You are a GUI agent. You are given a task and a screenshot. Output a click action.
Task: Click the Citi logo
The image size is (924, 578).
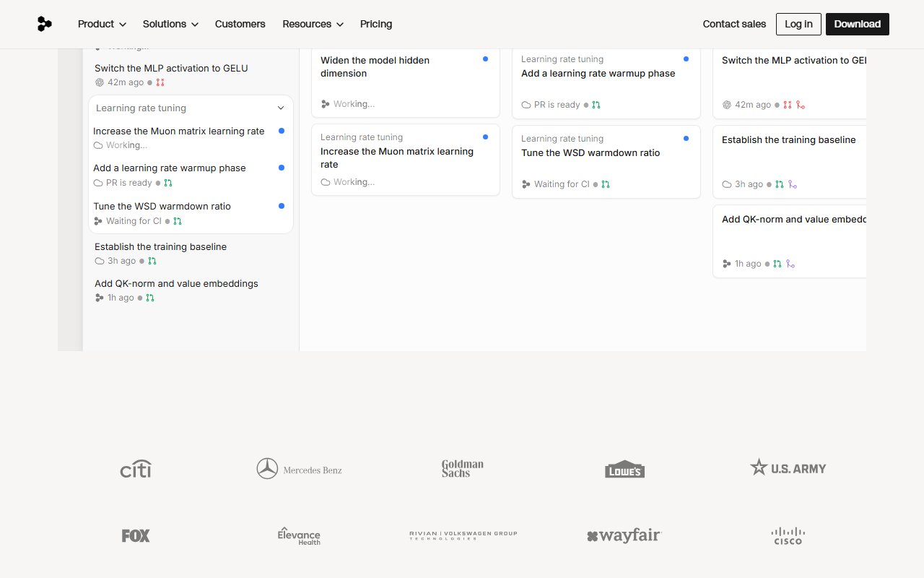[x=136, y=469]
